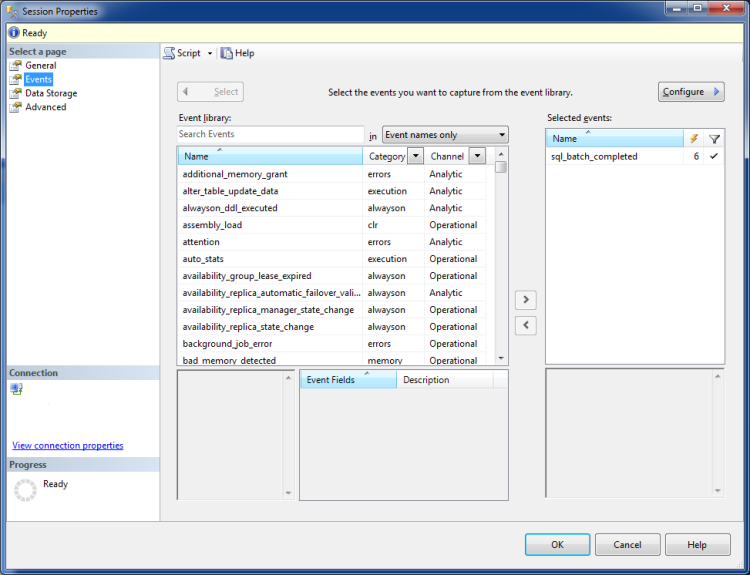750x575 pixels.
Task: Click the disabled Select button
Action: [210, 92]
